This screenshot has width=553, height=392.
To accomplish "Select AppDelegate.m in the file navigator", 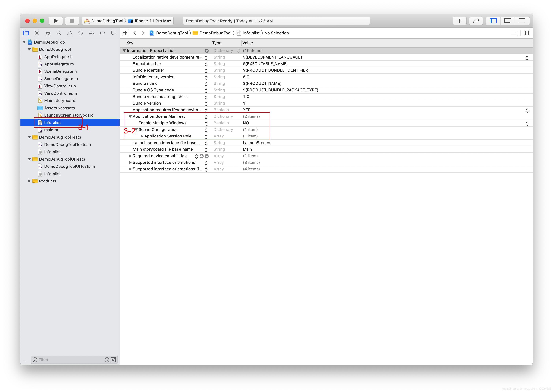I will [59, 64].
